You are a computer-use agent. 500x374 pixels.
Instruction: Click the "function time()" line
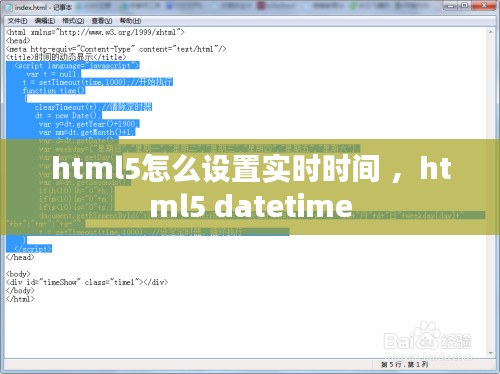click(x=54, y=90)
